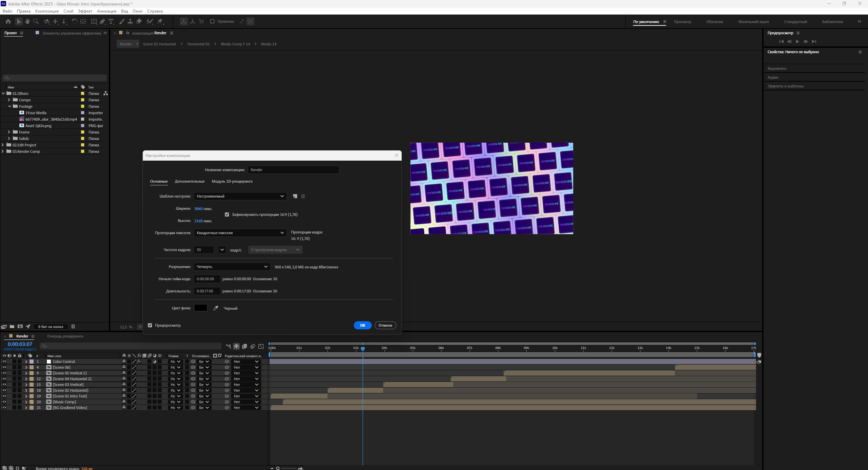
Task: Uncheck the lock aspect ratio 16:9 checkbox
Action: 227,214
